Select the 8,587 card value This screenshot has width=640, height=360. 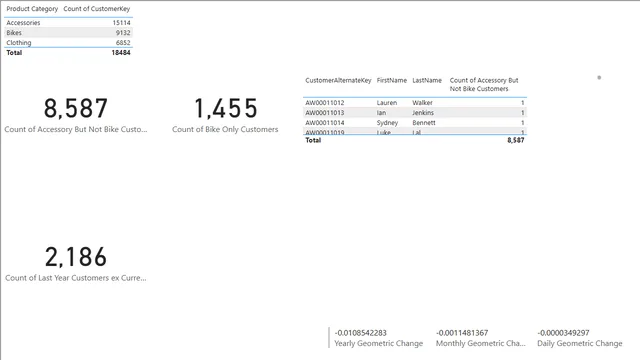pos(76,109)
